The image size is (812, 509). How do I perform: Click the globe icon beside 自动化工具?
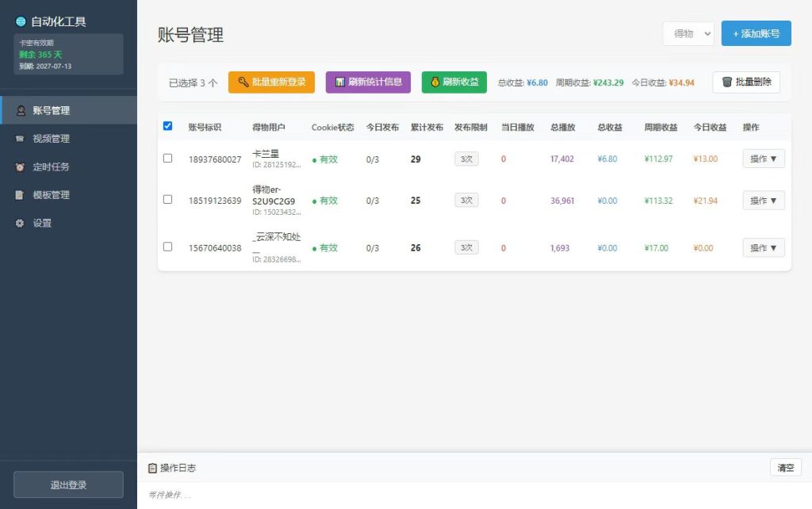point(21,21)
